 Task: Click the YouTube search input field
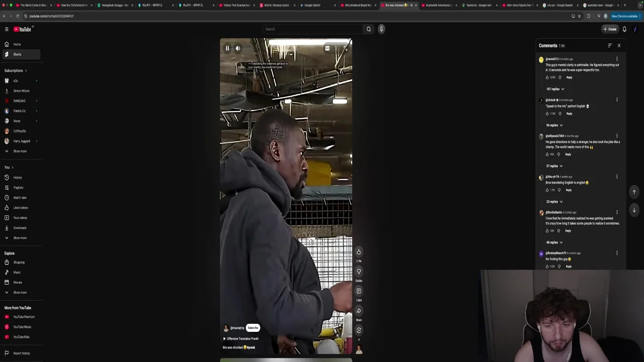point(312,29)
